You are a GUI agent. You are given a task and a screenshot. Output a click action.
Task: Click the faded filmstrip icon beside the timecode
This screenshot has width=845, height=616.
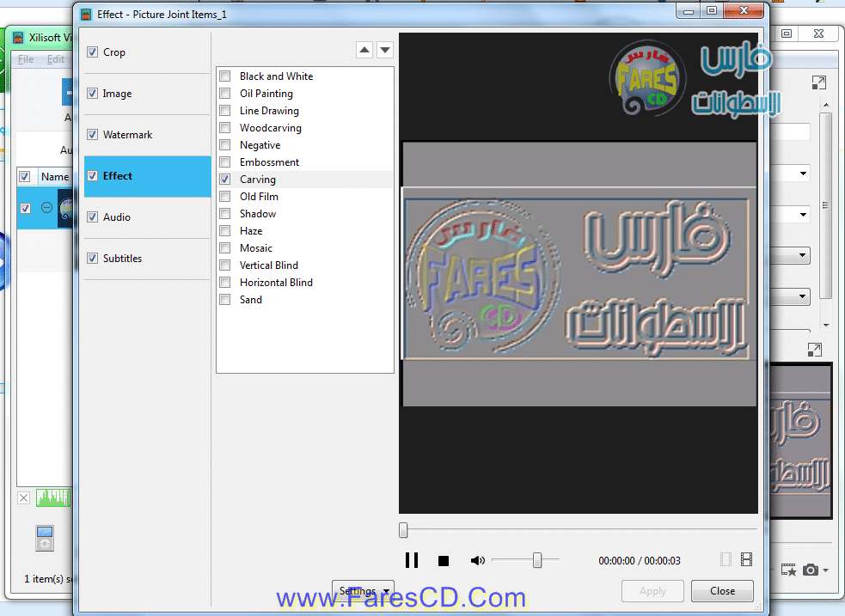tap(726, 560)
